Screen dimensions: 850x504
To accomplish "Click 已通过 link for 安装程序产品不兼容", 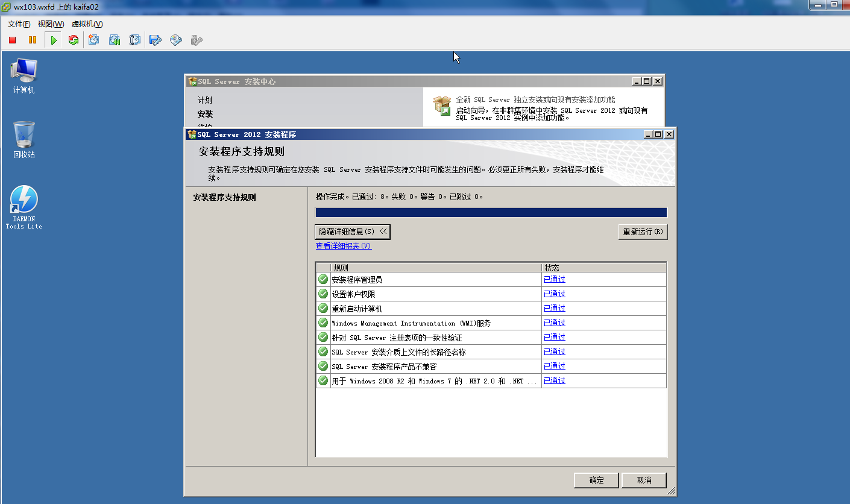I will tap(555, 366).
